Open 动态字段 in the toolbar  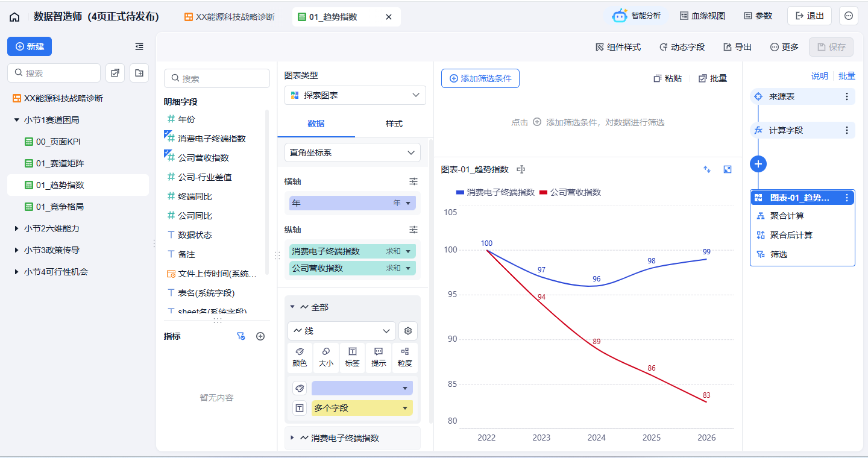[682, 47]
